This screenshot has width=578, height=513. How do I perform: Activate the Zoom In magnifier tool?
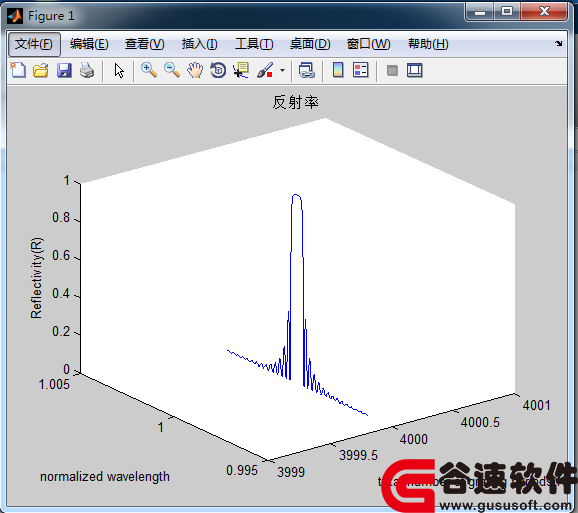(x=149, y=70)
